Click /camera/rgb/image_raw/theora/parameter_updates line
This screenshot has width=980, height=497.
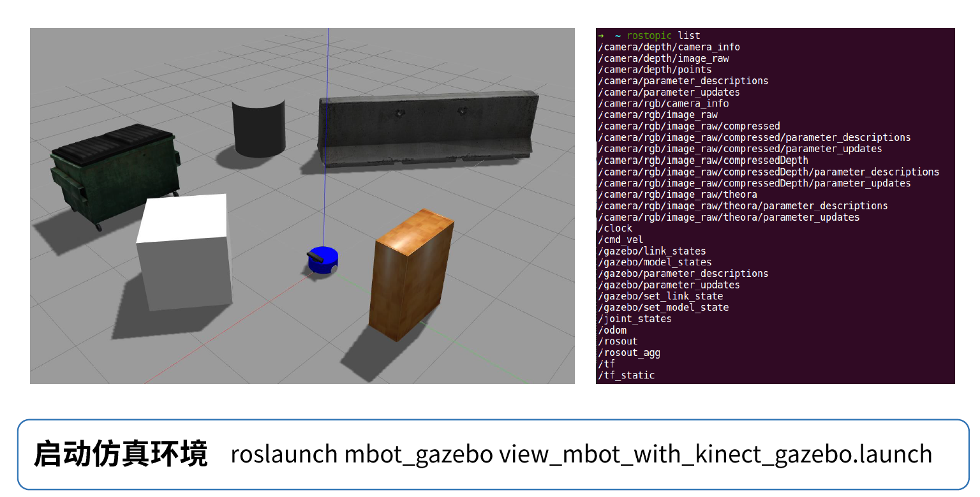click(729, 217)
